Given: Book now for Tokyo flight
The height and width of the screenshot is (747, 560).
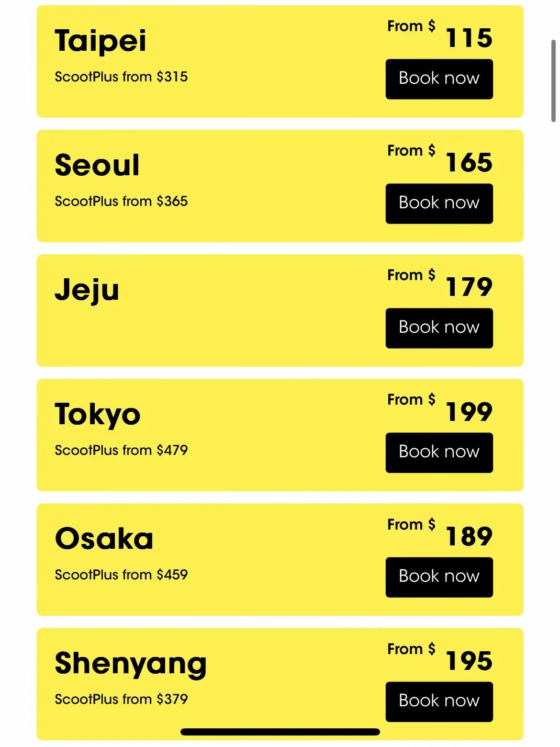Looking at the screenshot, I should (439, 453).
